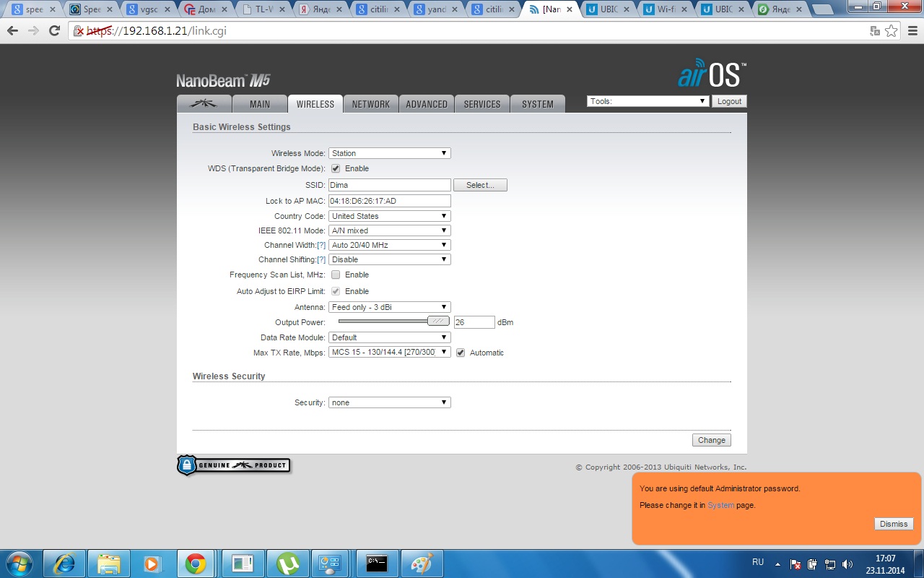The width and height of the screenshot is (924, 578).
Task: Click the Output Power slider handle
Action: 437,322
